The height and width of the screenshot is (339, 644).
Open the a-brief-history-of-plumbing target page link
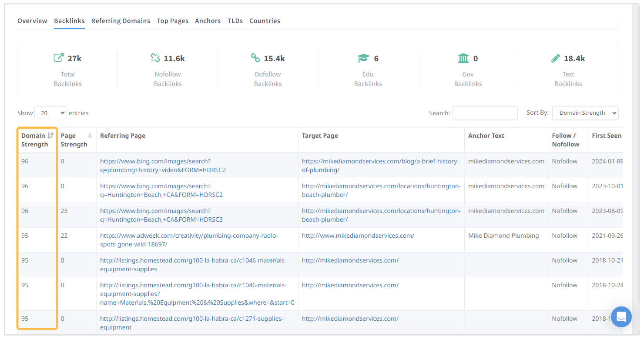click(x=380, y=166)
